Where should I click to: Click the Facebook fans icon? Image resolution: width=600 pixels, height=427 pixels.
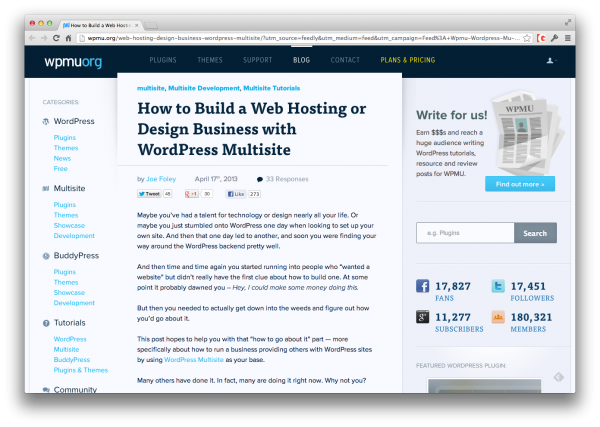click(422, 286)
